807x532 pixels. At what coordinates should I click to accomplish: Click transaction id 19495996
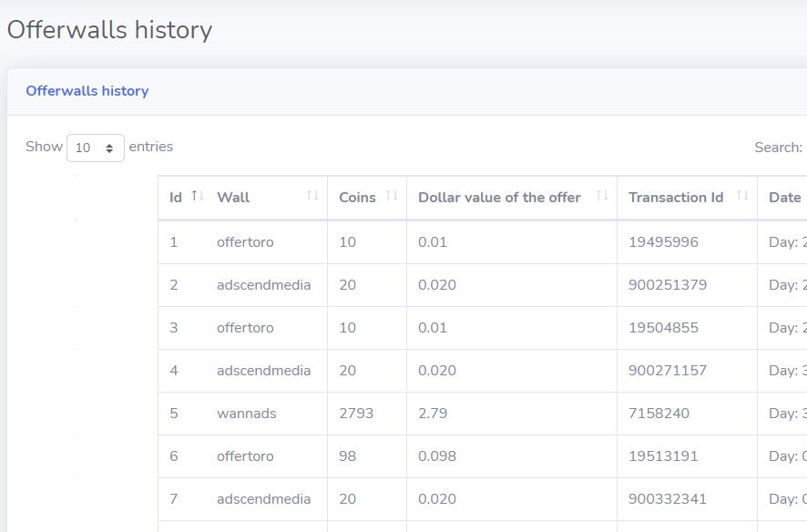(x=663, y=242)
